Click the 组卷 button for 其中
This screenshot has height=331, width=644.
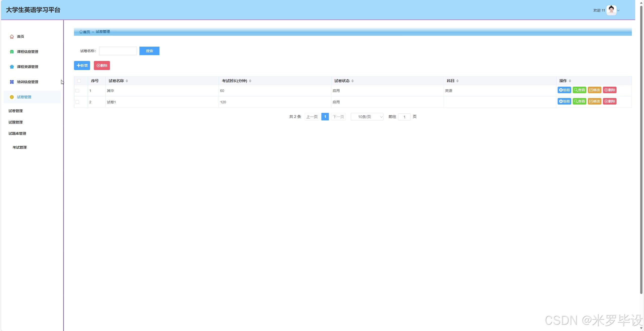564,90
